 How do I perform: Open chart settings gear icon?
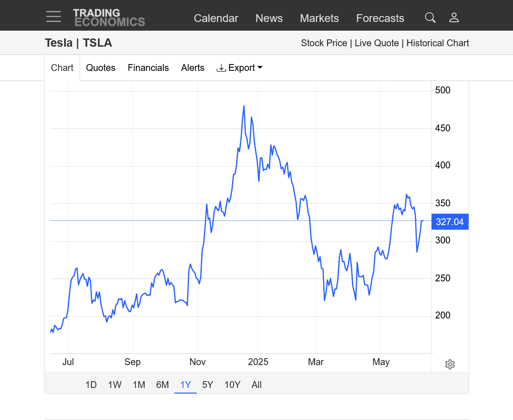tap(450, 364)
